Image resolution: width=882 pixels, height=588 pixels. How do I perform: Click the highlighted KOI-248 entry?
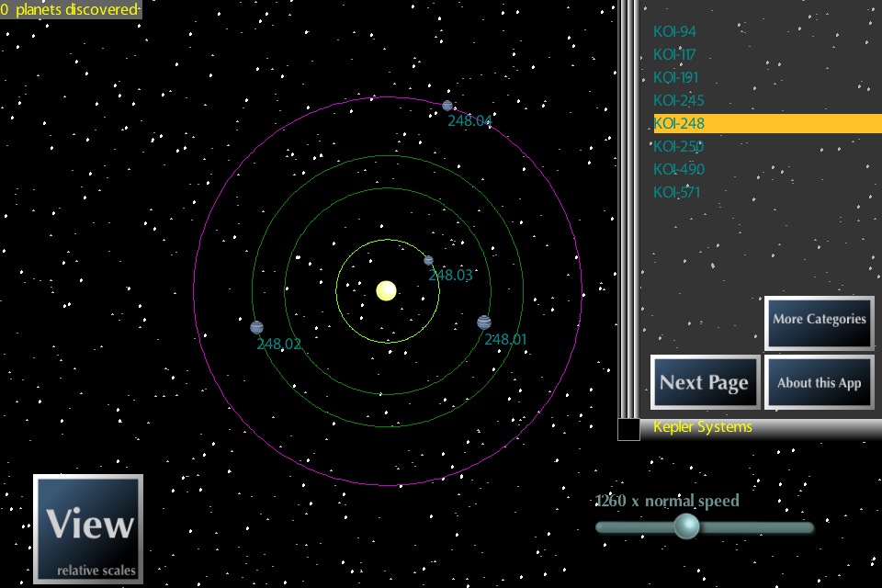coord(679,123)
